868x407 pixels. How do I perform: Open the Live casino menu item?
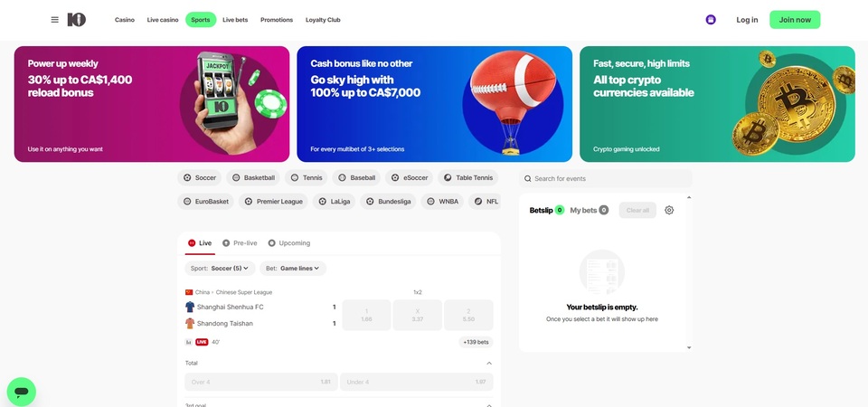(x=163, y=20)
